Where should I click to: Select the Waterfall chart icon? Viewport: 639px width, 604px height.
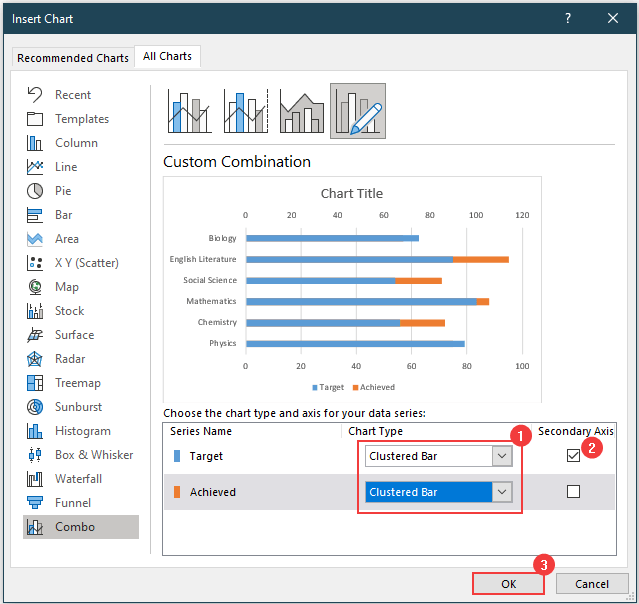[x=35, y=479]
